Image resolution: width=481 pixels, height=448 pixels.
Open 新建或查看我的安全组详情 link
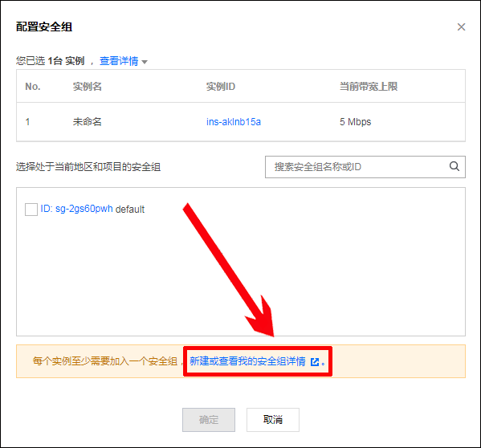[x=247, y=361]
